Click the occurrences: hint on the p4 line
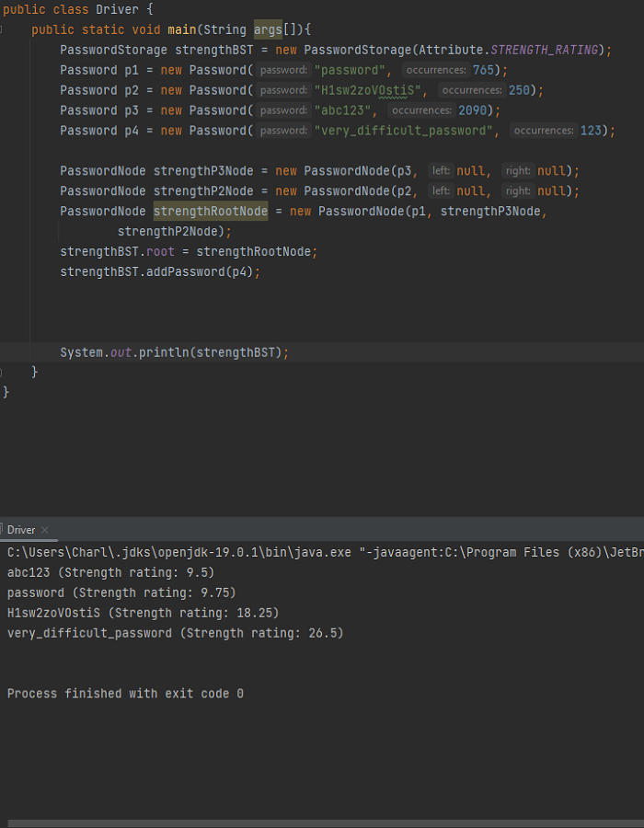The image size is (644, 828). coord(543,131)
